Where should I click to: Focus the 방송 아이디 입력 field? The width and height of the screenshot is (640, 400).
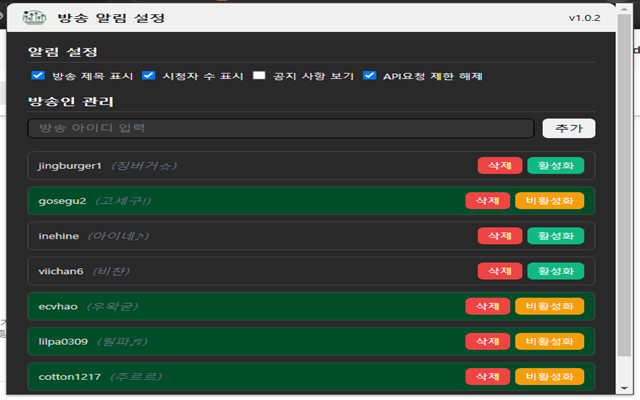281,129
